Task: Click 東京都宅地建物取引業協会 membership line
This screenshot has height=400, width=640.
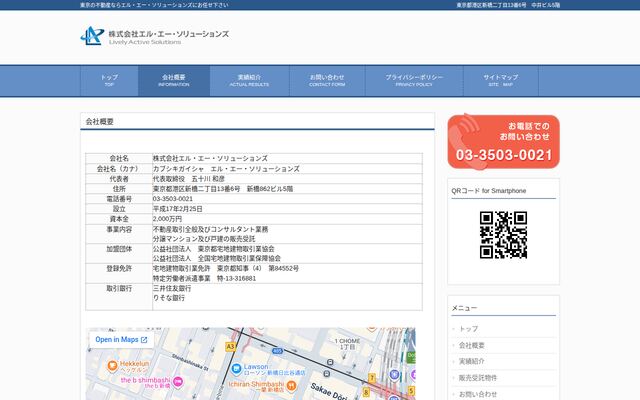Action: pyautogui.click(x=213, y=249)
